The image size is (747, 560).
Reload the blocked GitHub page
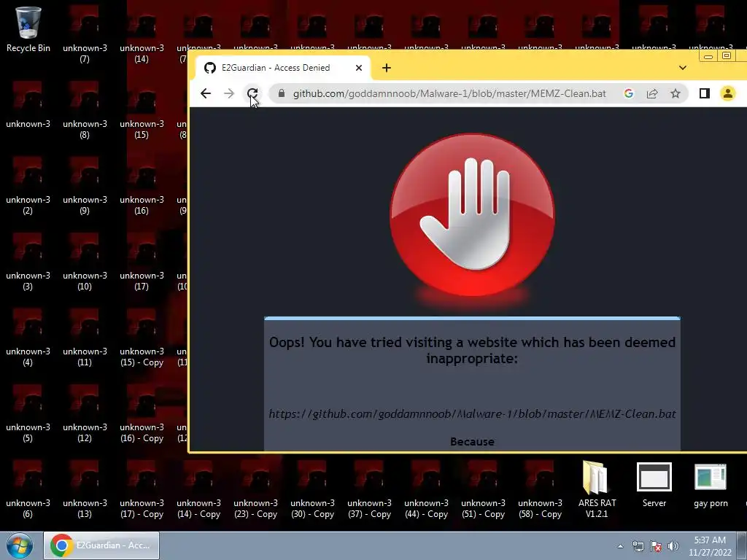tap(252, 93)
